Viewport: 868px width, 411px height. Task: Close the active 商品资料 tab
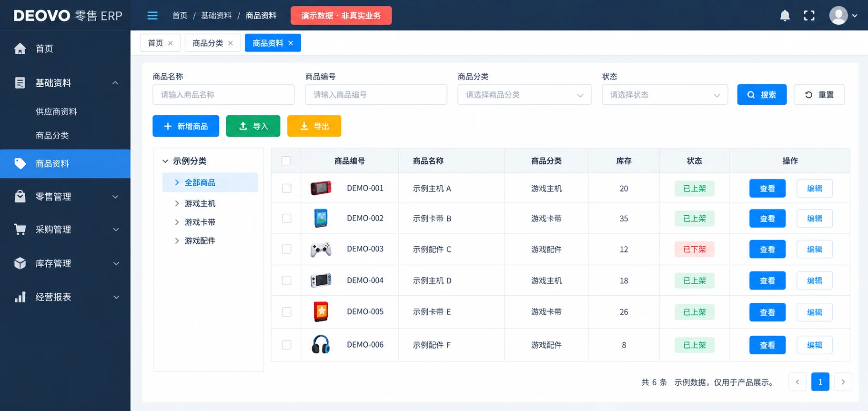click(291, 43)
